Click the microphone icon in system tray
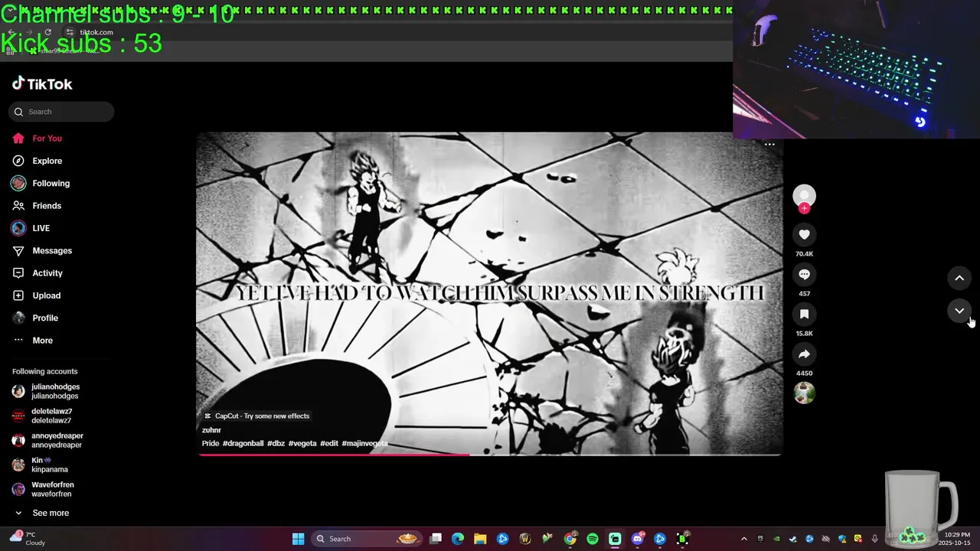Image resolution: width=980 pixels, height=551 pixels. (x=874, y=539)
